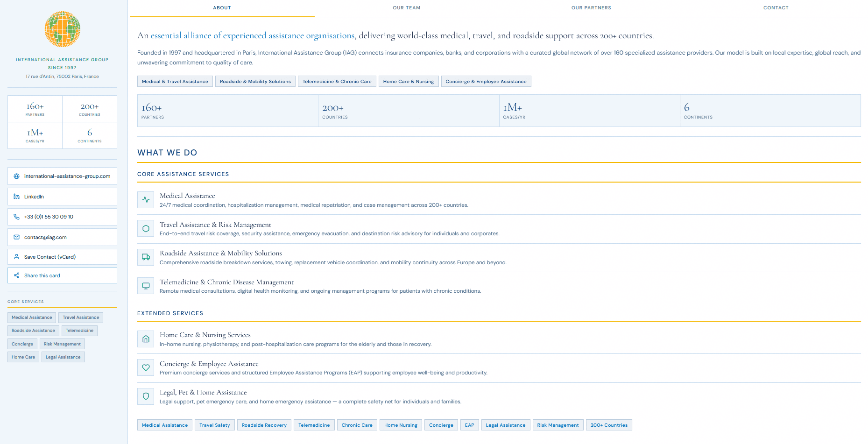868x444 pixels.
Task: Click the 1M+ Cases/Yr sidebar stat
Action: [35, 135]
